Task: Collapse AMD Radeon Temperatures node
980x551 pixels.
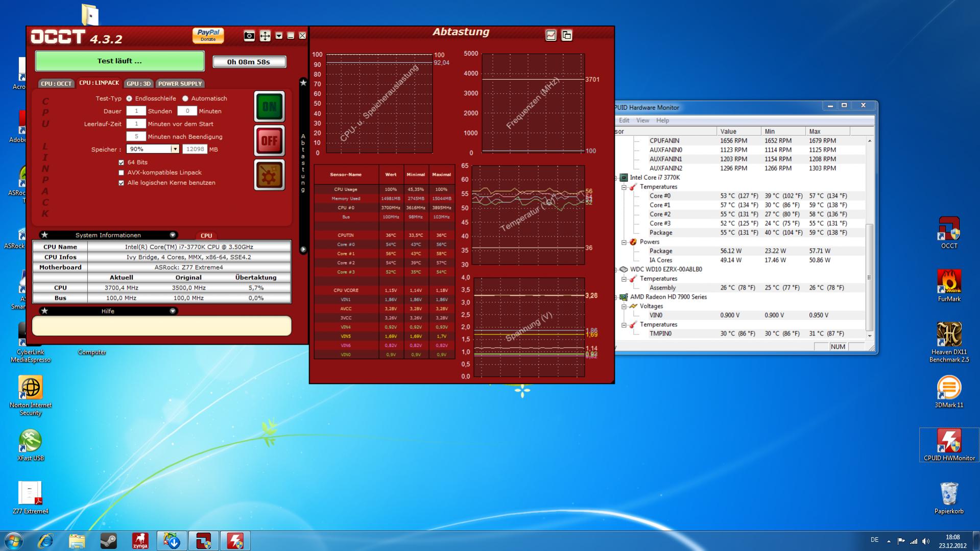Action: click(624, 325)
